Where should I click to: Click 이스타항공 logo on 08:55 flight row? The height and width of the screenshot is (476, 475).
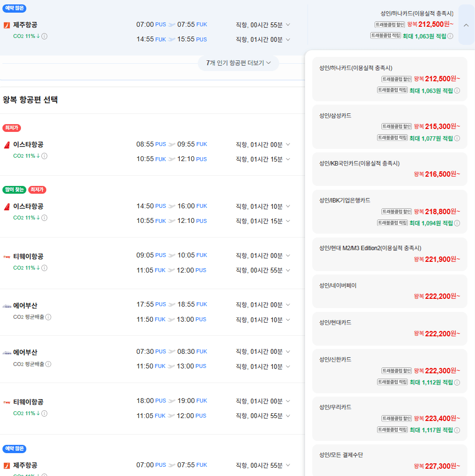[7, 145]
